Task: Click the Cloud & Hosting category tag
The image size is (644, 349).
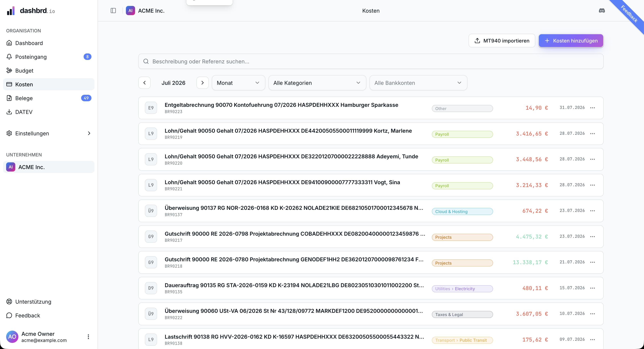Action: (x=462, y=212)
